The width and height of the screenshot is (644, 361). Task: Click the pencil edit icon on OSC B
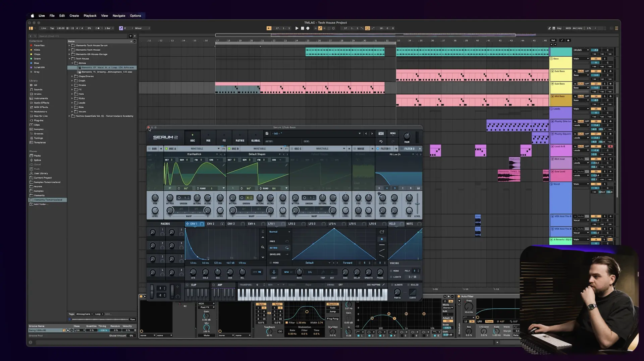pyautogui.click(x=286, y=165)
